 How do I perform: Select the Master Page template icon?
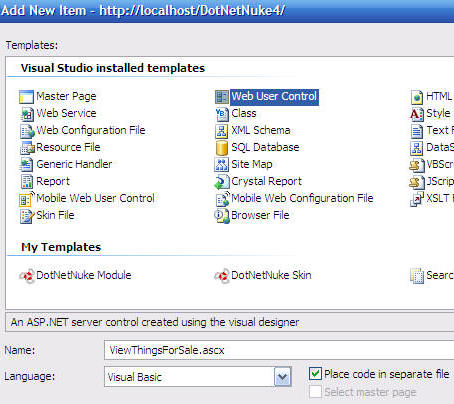point(26,97)
